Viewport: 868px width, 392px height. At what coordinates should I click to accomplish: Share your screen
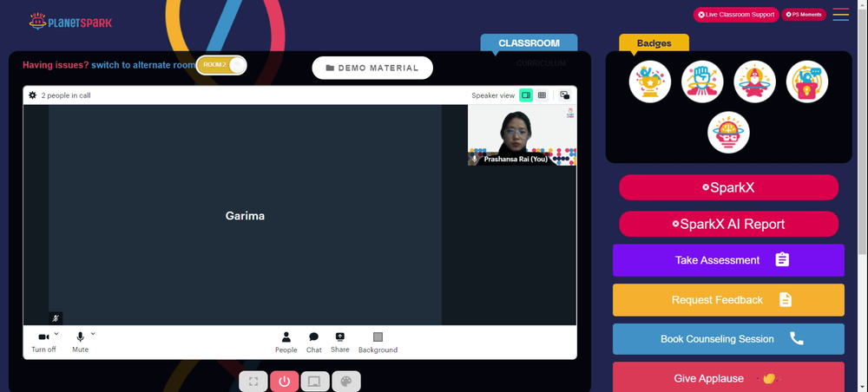340,343
